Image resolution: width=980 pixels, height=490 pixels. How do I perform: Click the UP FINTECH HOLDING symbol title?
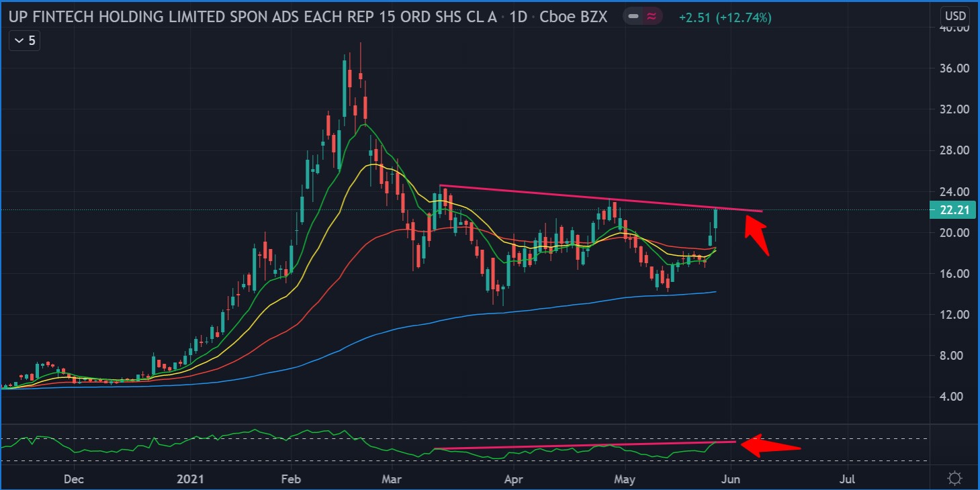coord(254,17)
